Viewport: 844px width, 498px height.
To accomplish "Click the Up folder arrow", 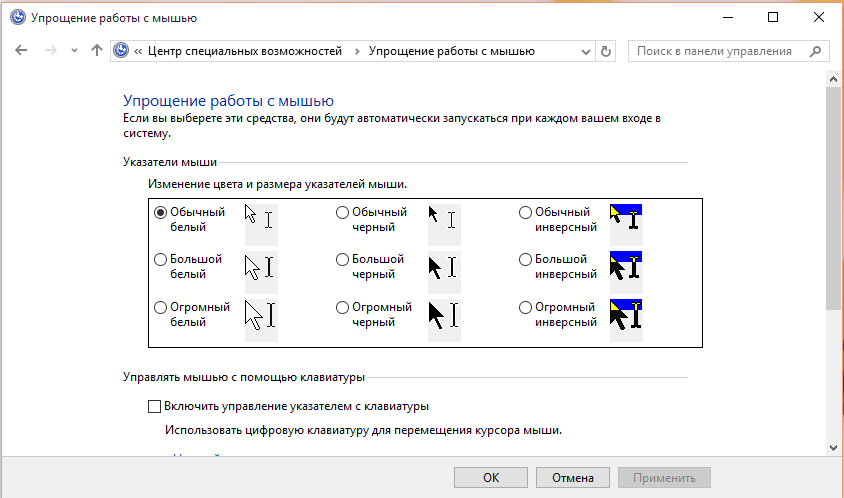I will (x=97, y=51).
